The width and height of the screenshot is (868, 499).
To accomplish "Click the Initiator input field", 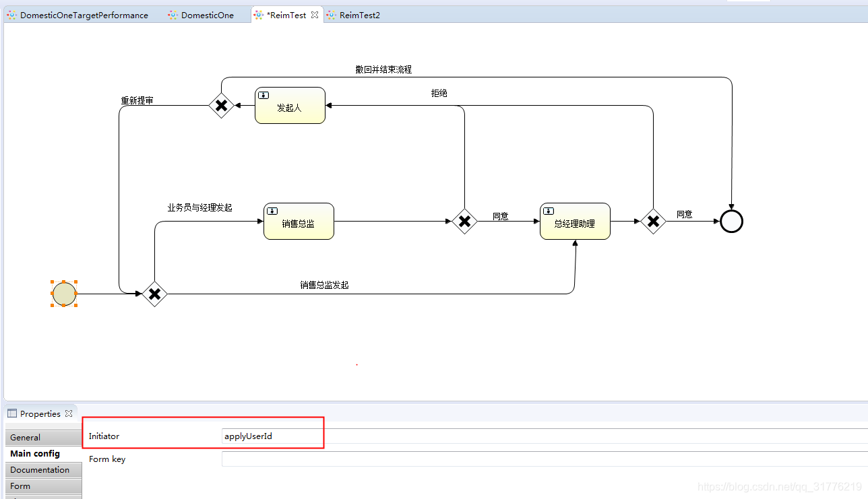I will tap(545, 436).
